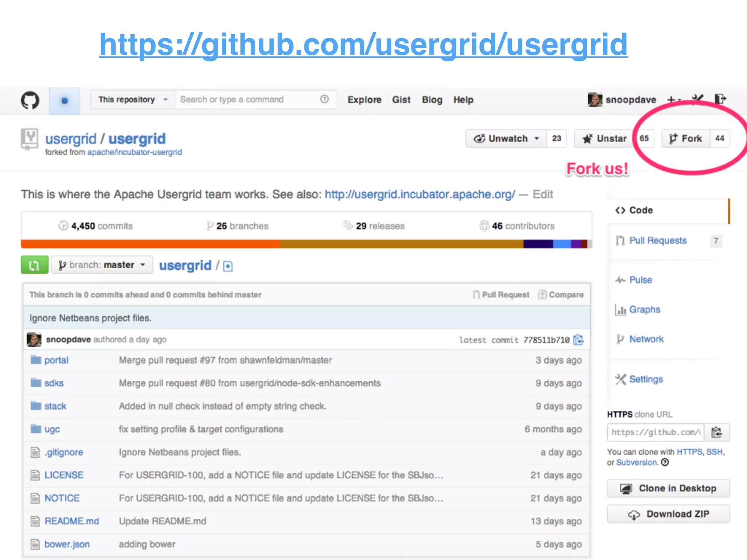The height and width of the screenshot is (560, 747).
Task: Click the search help question-mark icon
Action: click(324, 99)
